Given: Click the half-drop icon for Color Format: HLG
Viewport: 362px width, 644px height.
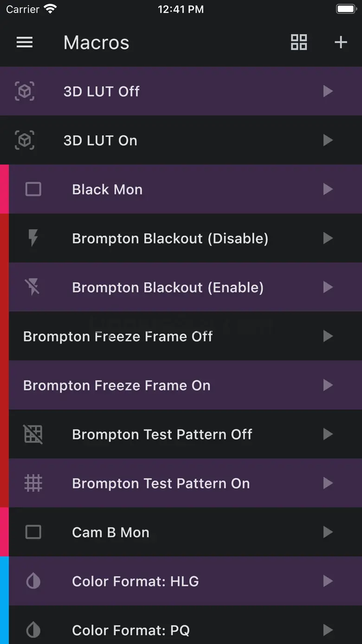Looking at the screenshot, I should point(33,581).
